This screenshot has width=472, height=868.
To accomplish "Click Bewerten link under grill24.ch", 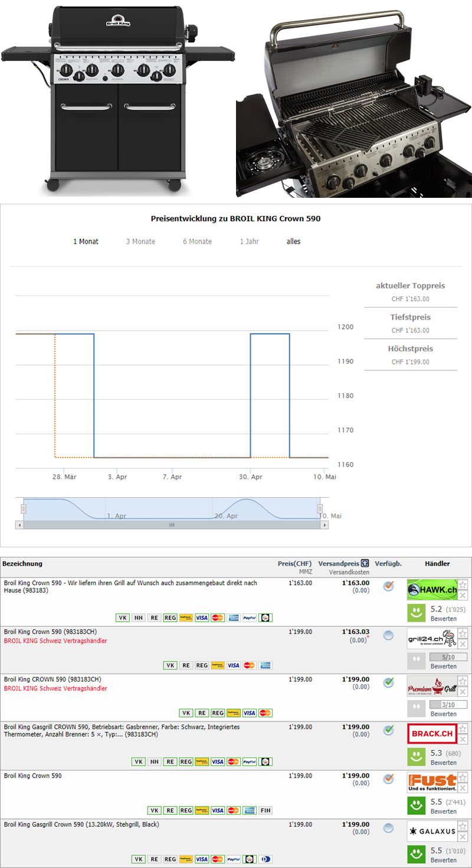I will click(443, 666).
